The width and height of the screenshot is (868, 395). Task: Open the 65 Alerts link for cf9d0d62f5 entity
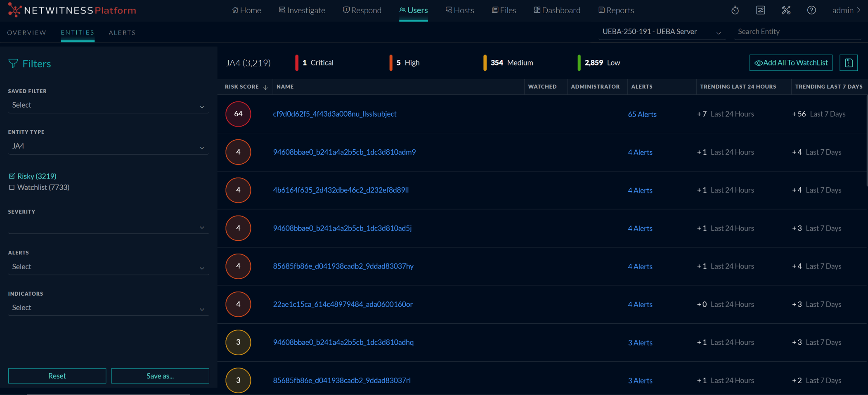(642, 114)
